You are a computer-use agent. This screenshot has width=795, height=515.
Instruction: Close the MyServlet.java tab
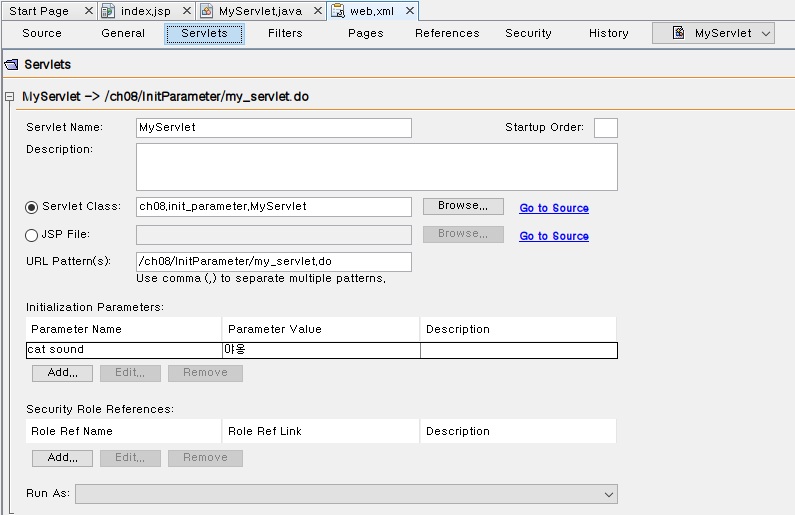pyautogui.click(x=318, y=11)
